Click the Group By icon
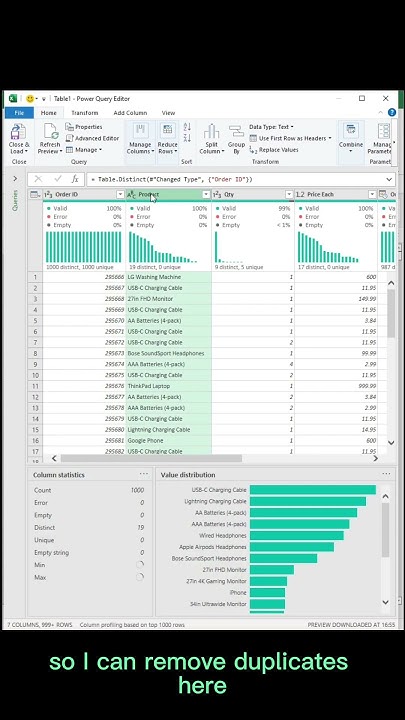405x720 pixels. click(x=236, y=132)
